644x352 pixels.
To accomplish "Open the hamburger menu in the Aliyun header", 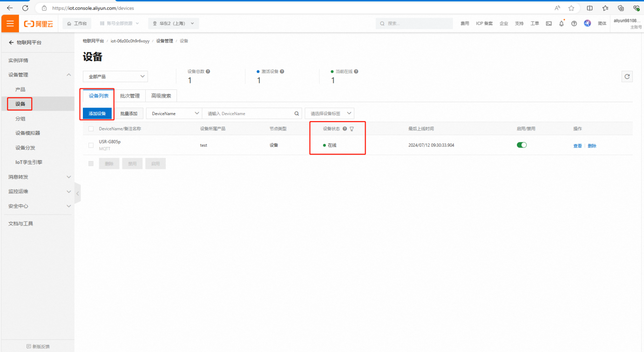I will click(x=10, y=23).
